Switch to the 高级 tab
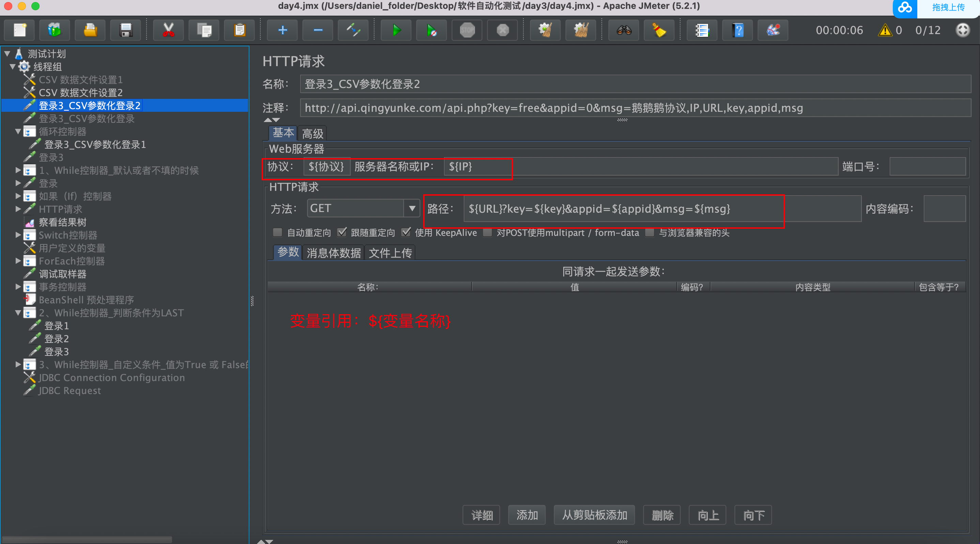The height and width of the screenshot is (544, 980). point(312,134)
